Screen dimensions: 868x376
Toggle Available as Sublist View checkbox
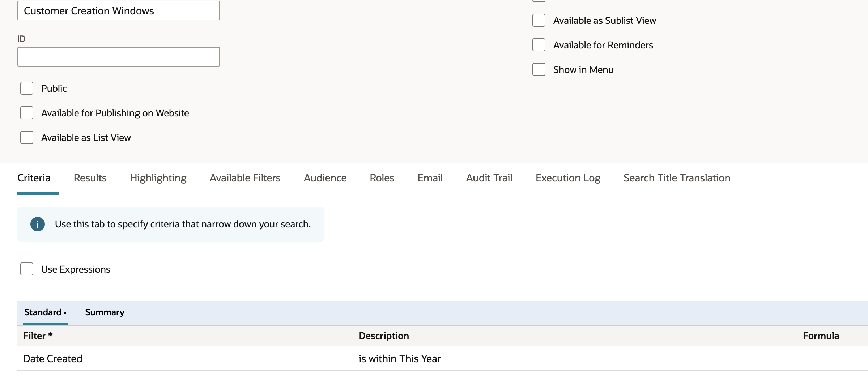(539, 20)
